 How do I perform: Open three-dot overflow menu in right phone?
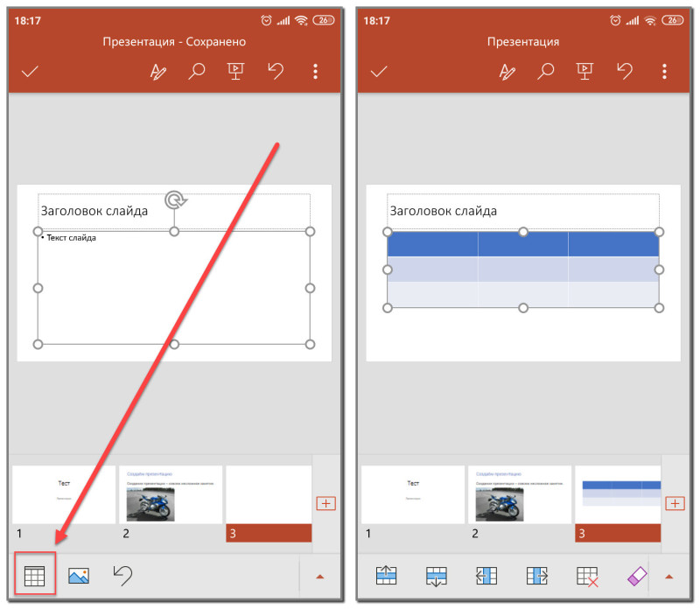point(665,72)
